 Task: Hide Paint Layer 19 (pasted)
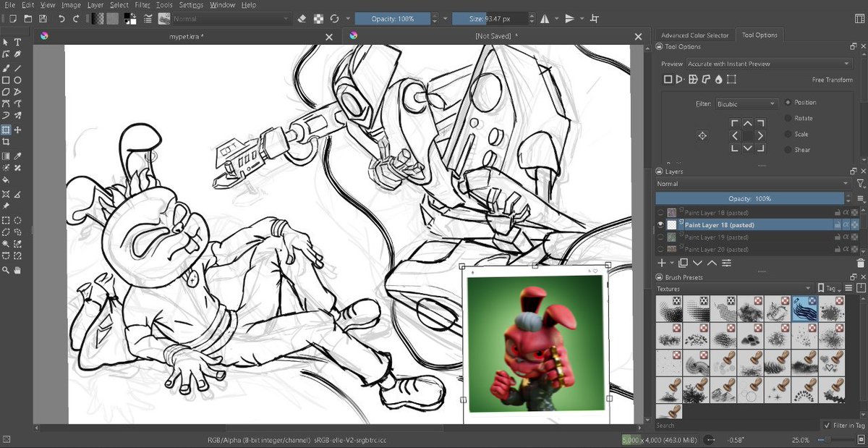pos(661,237)
